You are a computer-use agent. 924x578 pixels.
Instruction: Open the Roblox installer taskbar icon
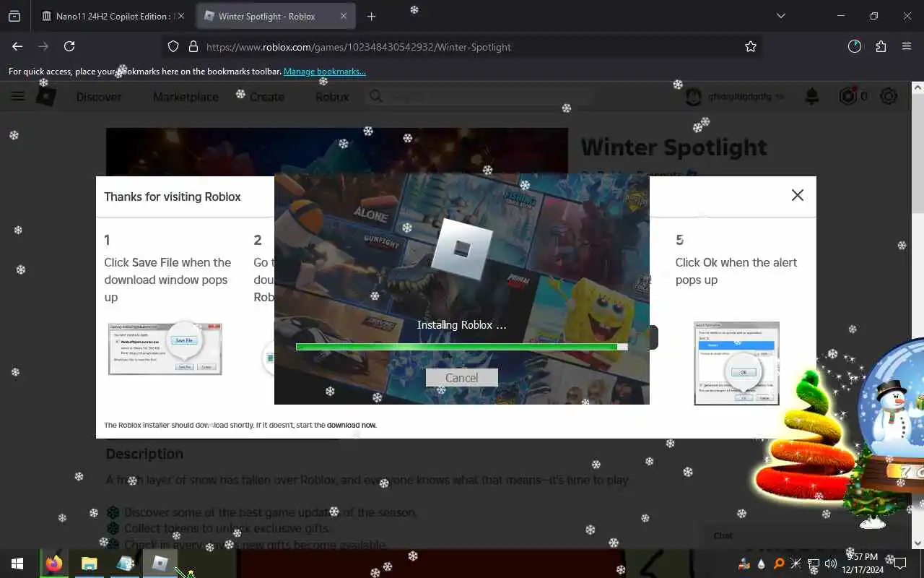(160, 563)
